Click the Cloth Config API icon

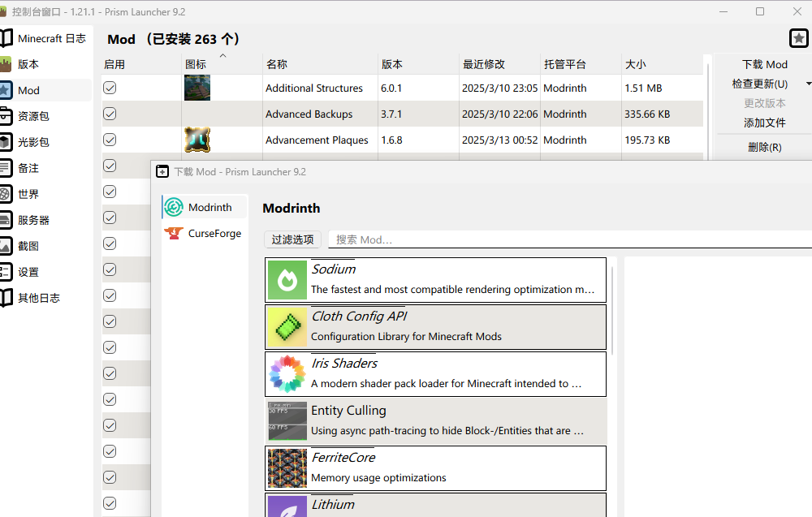(x=287, y=327)
